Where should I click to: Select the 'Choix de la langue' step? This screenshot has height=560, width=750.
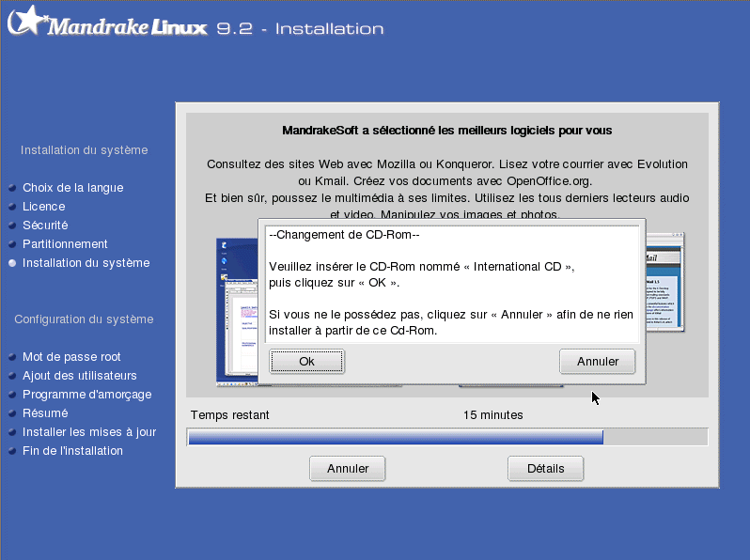click(72, 188)
